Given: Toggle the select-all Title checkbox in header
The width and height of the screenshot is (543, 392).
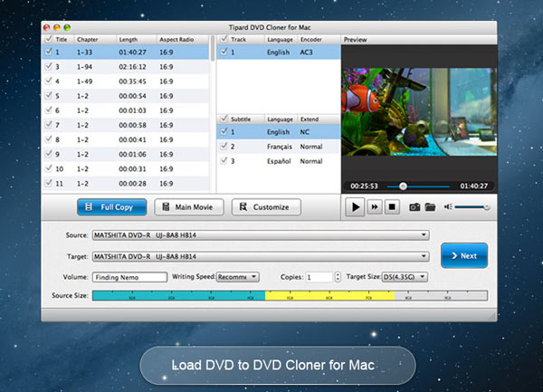Looking at the screenshot, I should [x=49, y=39].
